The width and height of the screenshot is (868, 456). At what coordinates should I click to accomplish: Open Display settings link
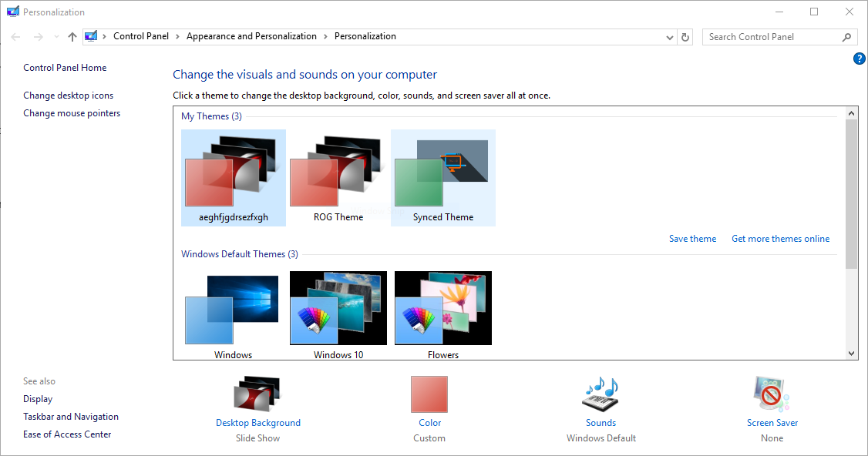coord(38,399)
